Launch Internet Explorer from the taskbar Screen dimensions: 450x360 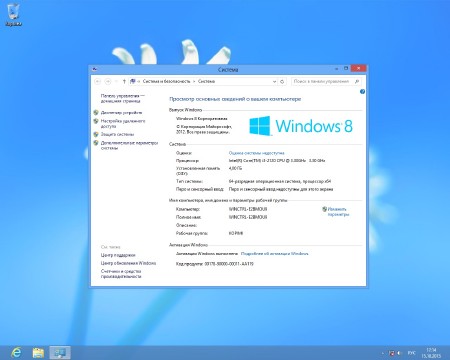tap(16, 353)
